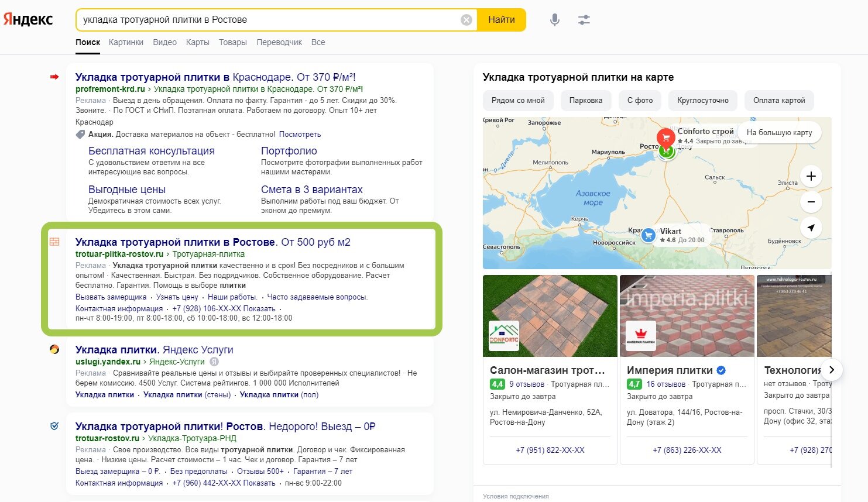
Task: Click the Я badge after Яндекс-Услуги
Action: pos(214,362)
